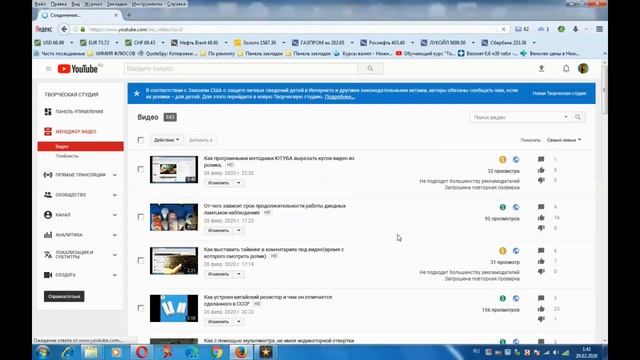Click dislikes thumbs-down of the тайминг video
The width and height of the screenshot is (640, 360).
[541, 271]
